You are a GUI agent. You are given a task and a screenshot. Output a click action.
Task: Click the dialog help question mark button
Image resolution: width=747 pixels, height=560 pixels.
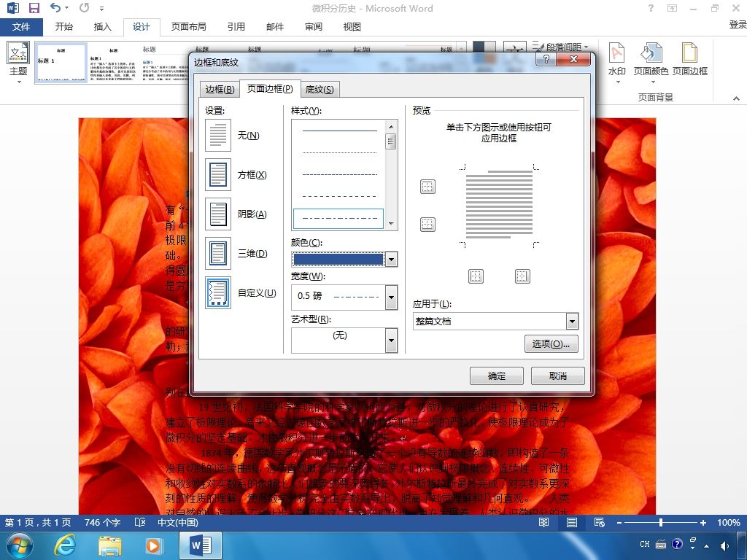pyautogui.click(x=546, y=59)
